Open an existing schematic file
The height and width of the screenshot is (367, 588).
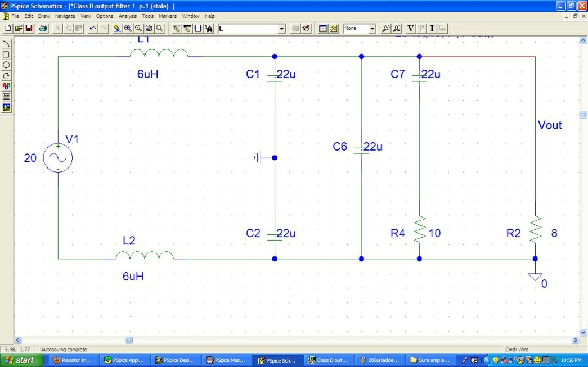coord(19,29)
